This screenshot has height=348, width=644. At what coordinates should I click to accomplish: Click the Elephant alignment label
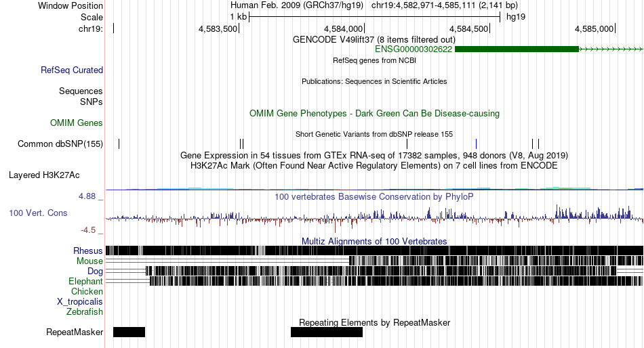[85, 281]
